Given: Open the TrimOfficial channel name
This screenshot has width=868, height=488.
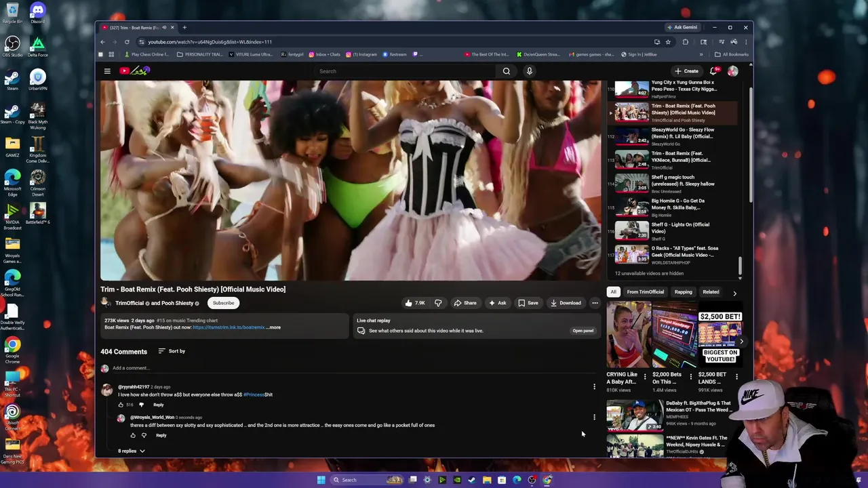Looking at the screenshot, I should pos(130,303).
